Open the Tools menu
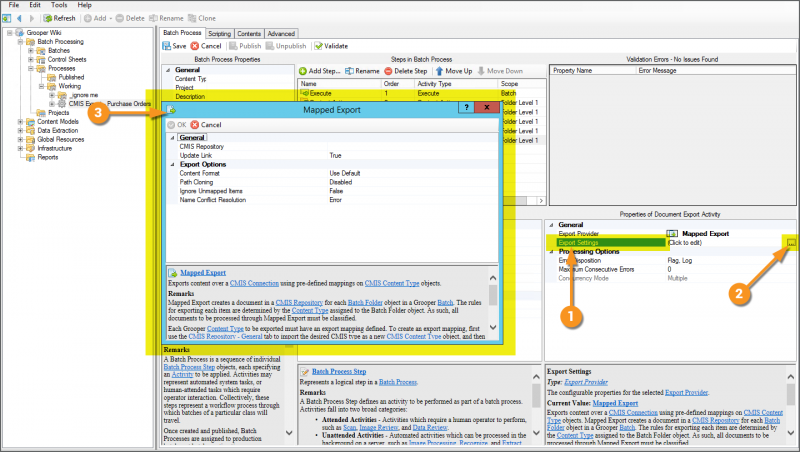Image resolution: width=800 pixels, height=452 pixels. [59, 5]
